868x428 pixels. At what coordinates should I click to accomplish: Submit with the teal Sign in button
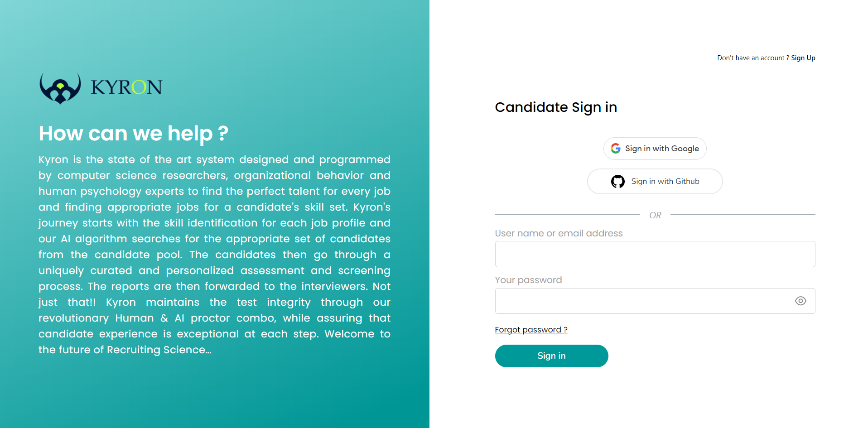pyautogui.click(x=551, y=356)
